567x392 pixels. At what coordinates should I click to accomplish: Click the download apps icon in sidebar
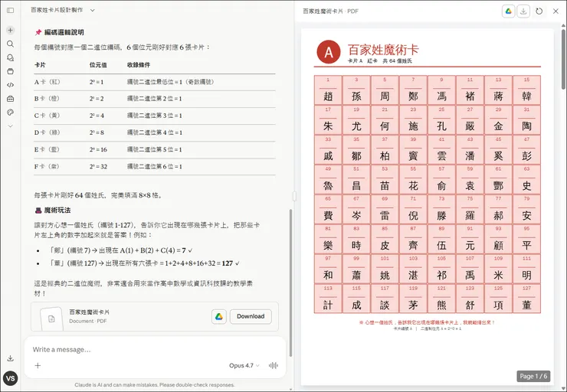coord(11,358)
